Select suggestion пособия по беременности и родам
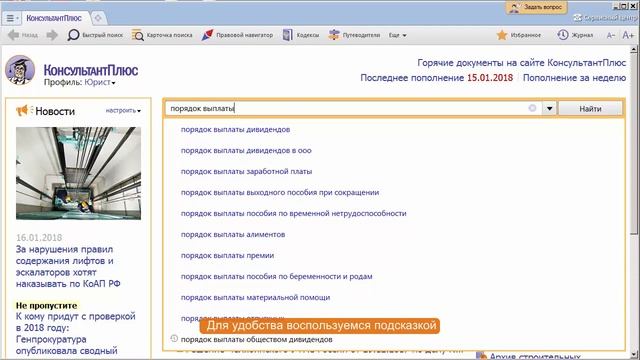 coord(276,276)
